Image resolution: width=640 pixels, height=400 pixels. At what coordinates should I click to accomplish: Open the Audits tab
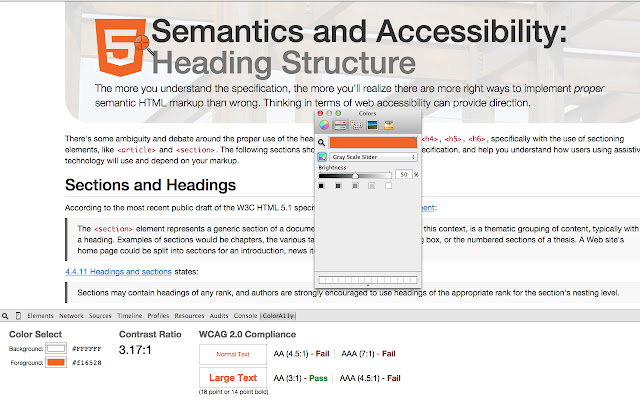(x=219, y=316)
